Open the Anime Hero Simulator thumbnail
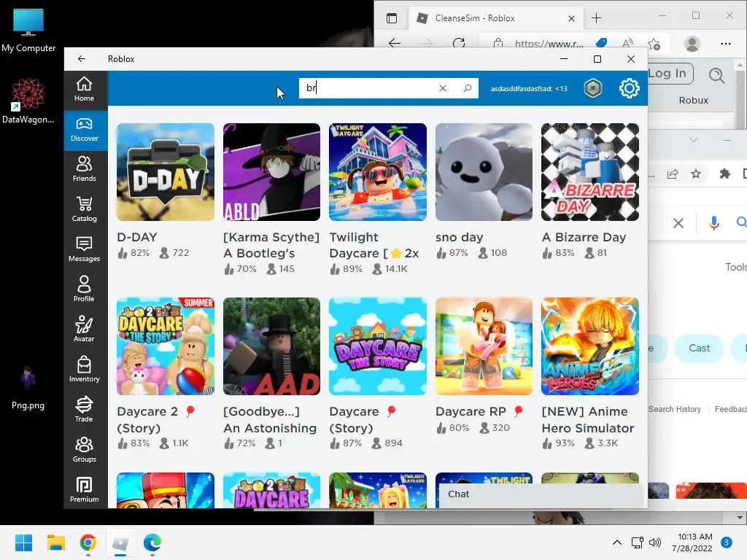Viewport: 747px width, 560px height. (590, 346)
